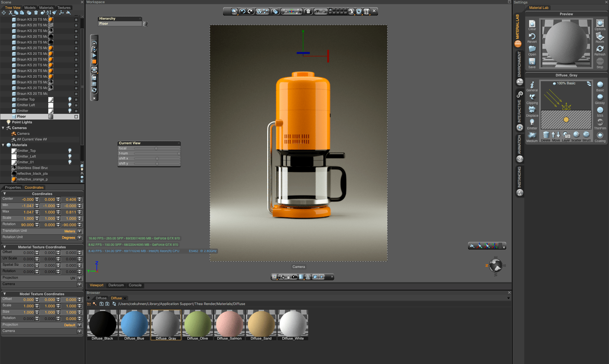Open preview Options in Material Lab
Image resolution: width=609 pixels, height=364 pixels.
(600, 25)
